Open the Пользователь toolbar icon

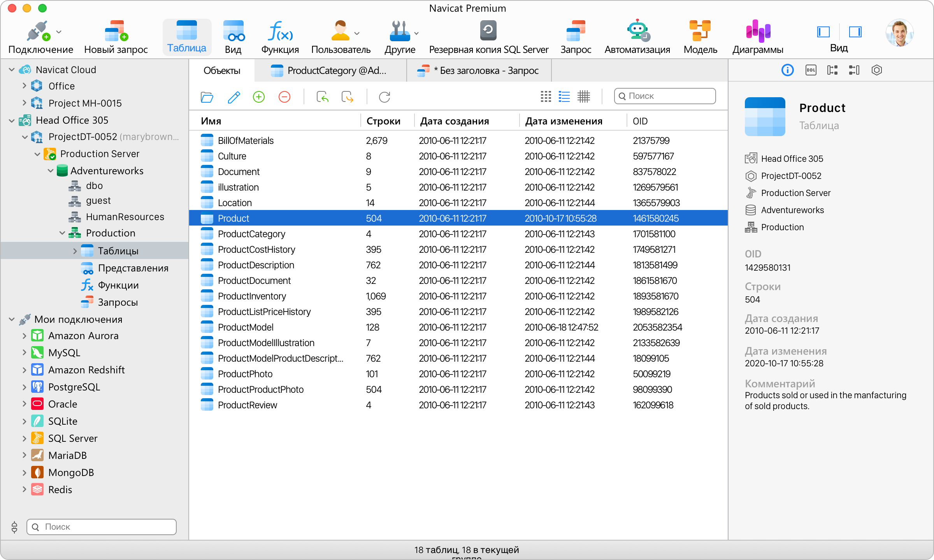point(340,31)
